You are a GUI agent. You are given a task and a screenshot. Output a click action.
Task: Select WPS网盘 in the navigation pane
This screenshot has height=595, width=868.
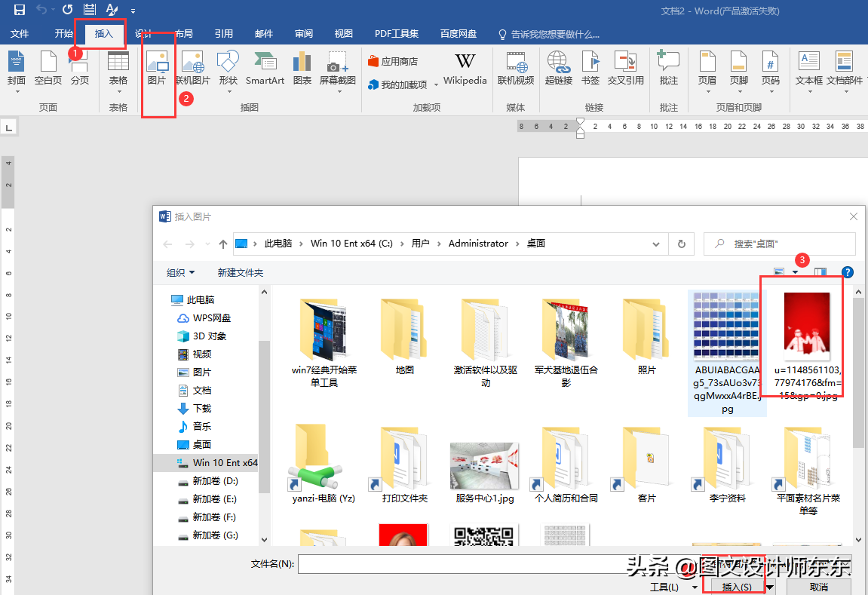[x=204, y=318]
